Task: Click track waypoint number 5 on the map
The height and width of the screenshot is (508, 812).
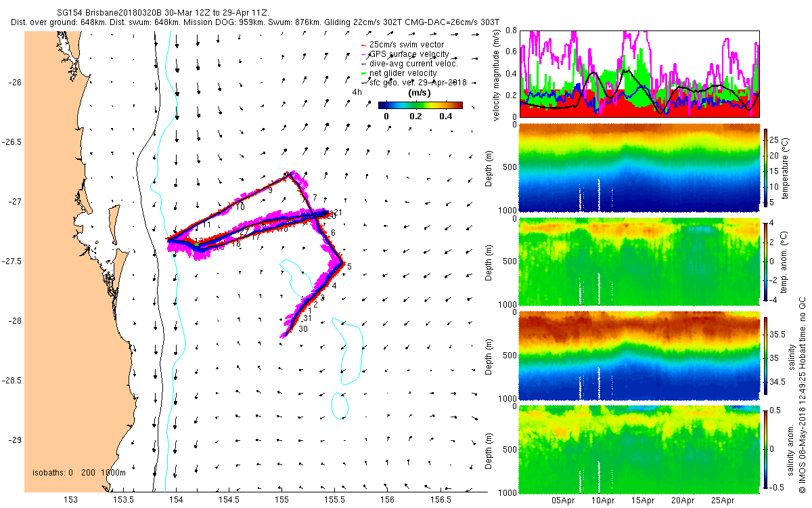Action: click(x=349, y=267)
